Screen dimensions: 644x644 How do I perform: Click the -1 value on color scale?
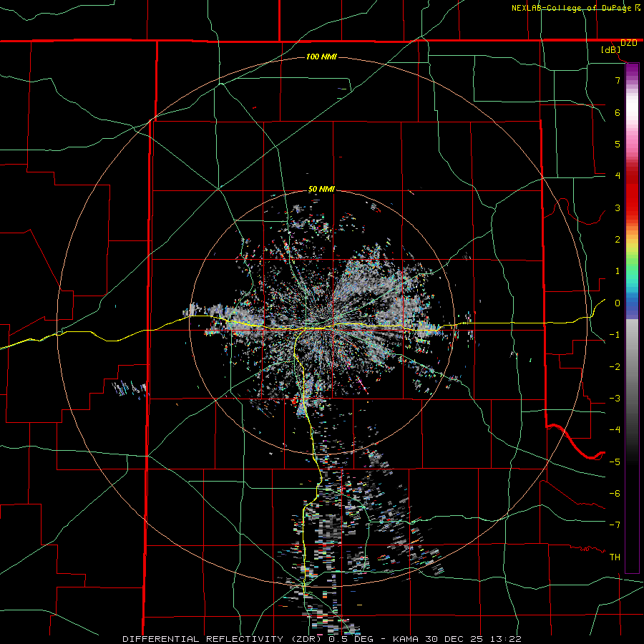pos(615,335)
